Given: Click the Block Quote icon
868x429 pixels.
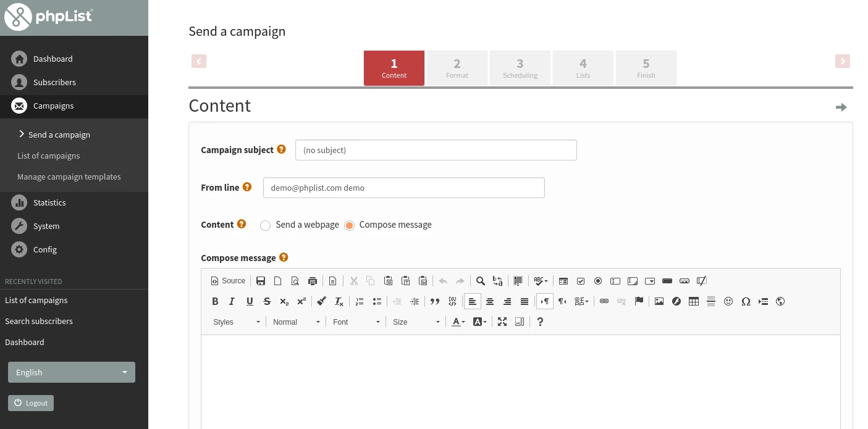Looking at the screenshot, I should (x=435, y=301).
